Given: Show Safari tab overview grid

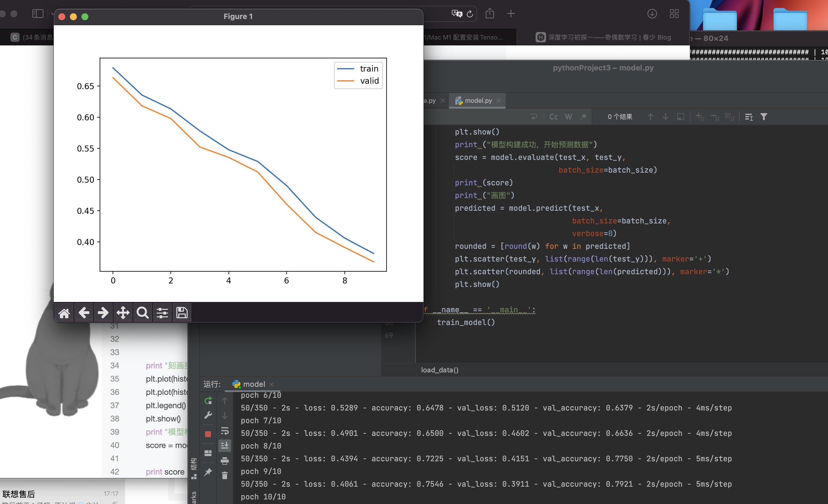Looking at the screenshot, I should 674,14.
